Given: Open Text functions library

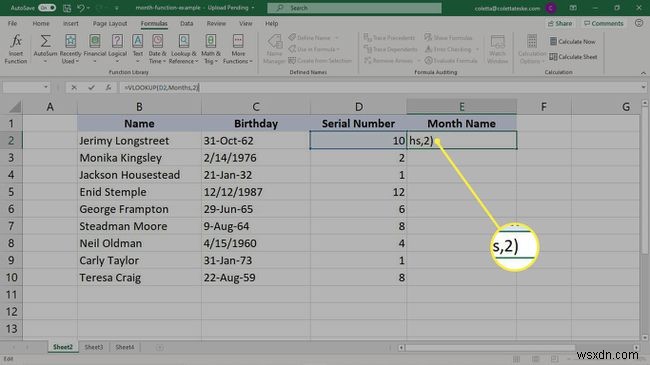Looking at the screenshot, I should click(x=138, y=49).
